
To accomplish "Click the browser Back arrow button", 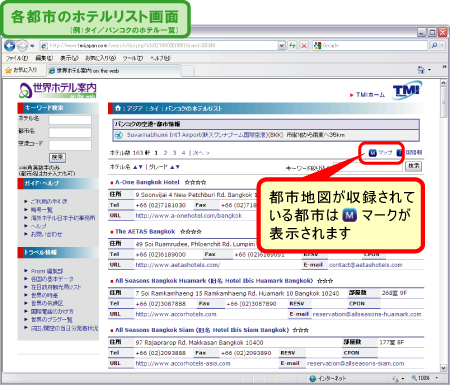I will (10, 46).
